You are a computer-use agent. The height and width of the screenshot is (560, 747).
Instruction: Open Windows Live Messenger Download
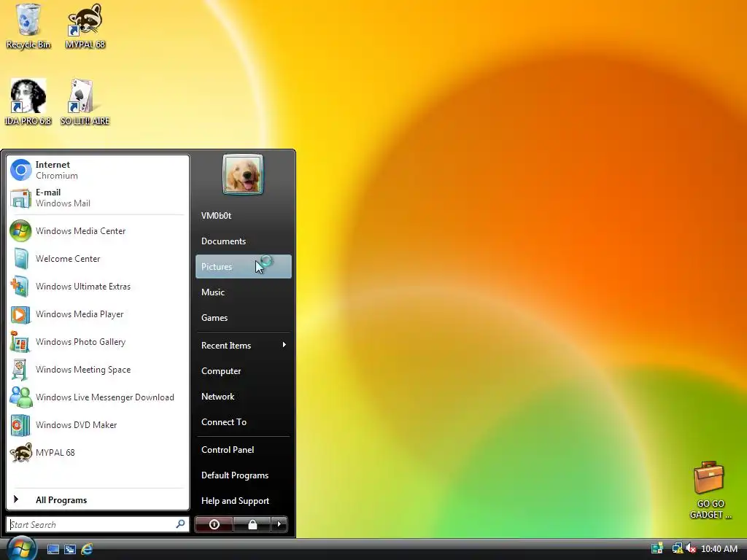click(98, 397)
